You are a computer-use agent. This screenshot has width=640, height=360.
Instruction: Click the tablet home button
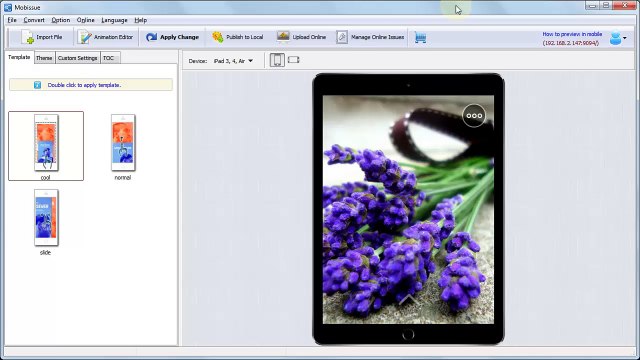pos(408,335)
